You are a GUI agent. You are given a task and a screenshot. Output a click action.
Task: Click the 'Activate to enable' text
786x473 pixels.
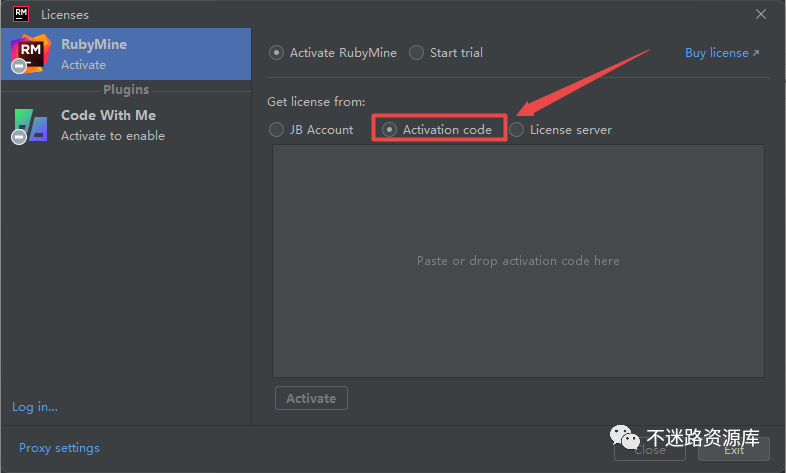(x=113, y=136)
